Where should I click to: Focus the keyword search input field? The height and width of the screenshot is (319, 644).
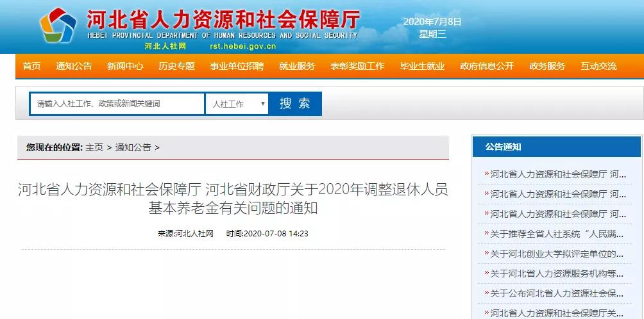[x=117, y=104]
